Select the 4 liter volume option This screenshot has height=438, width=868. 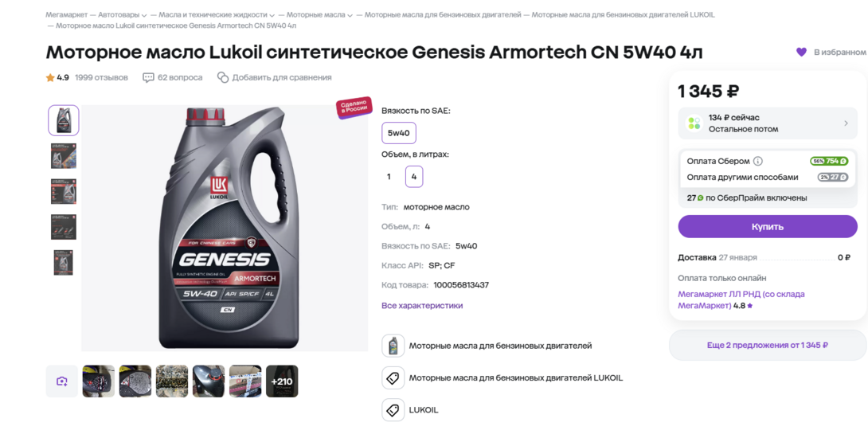tap(414, 177)
